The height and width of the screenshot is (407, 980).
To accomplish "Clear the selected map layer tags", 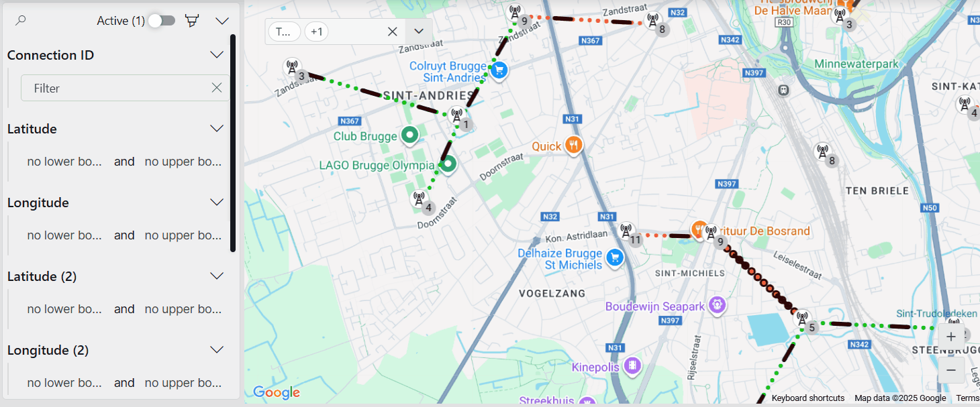I will click(x=393, y=32).
